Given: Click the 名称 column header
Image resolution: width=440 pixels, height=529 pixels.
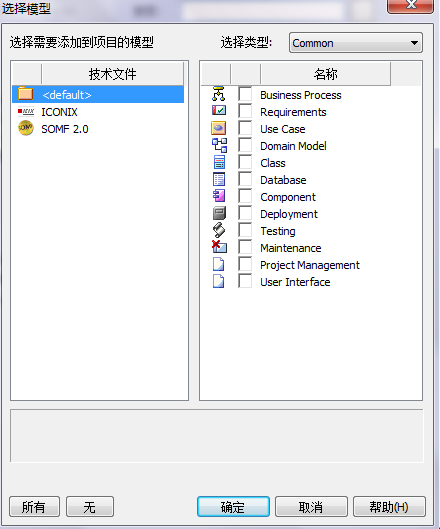Looking at the screenshot, I should tap(326, 74).
